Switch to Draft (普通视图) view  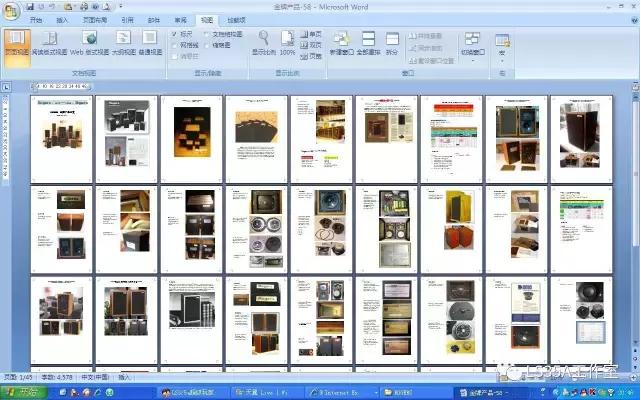[150, 44]
